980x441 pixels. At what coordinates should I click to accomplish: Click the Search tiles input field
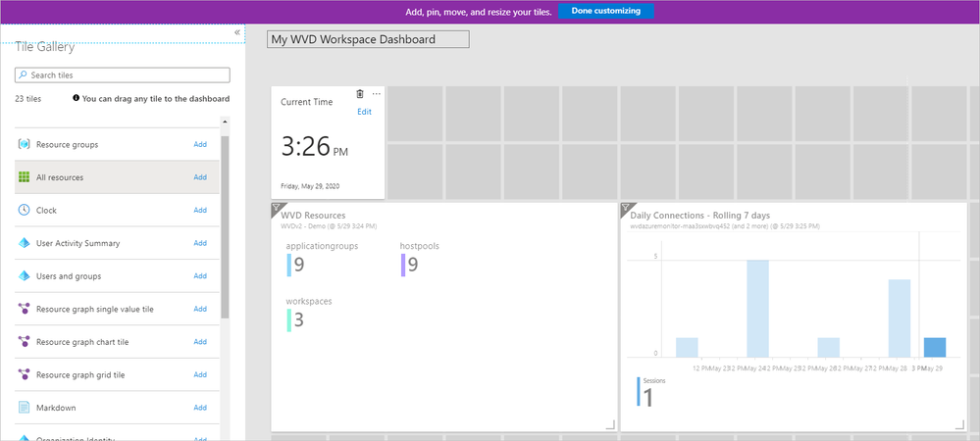tap(123, 74)
